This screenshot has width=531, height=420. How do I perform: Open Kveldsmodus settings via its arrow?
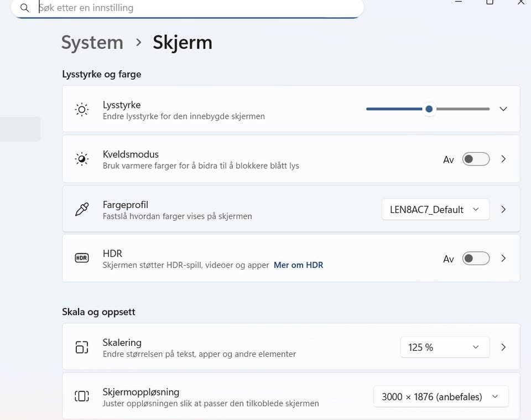point(503,159)
